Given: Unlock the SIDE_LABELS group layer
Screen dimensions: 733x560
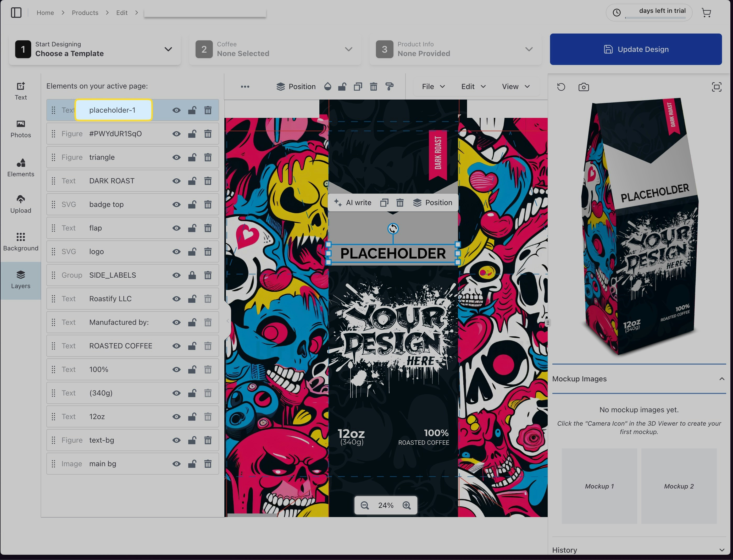Looking at the screenshot, I should [x=192, y=275].
